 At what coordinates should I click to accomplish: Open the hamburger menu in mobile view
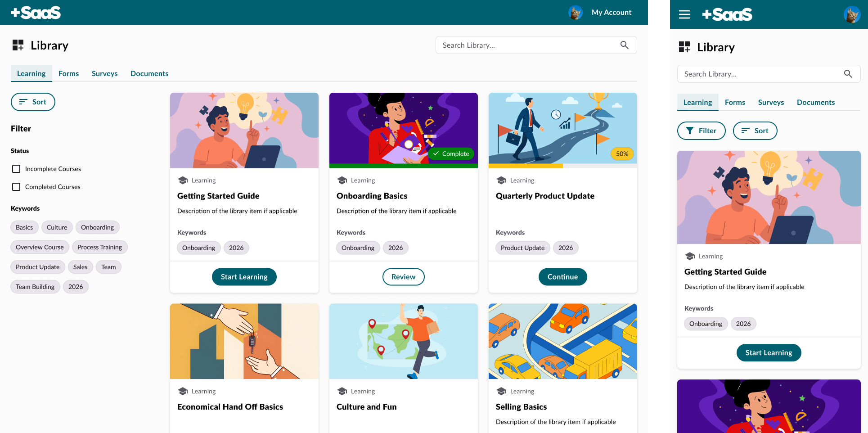[684, 14]
